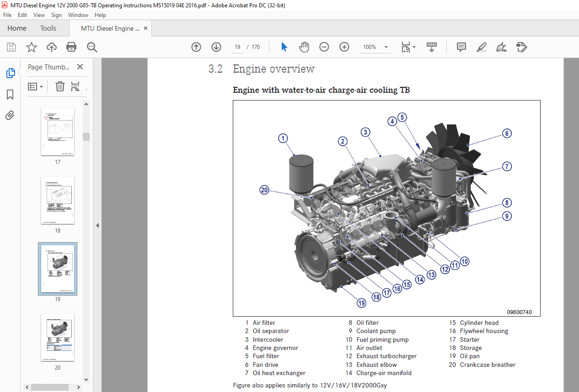Select the Highlight text pen tool

481,47
